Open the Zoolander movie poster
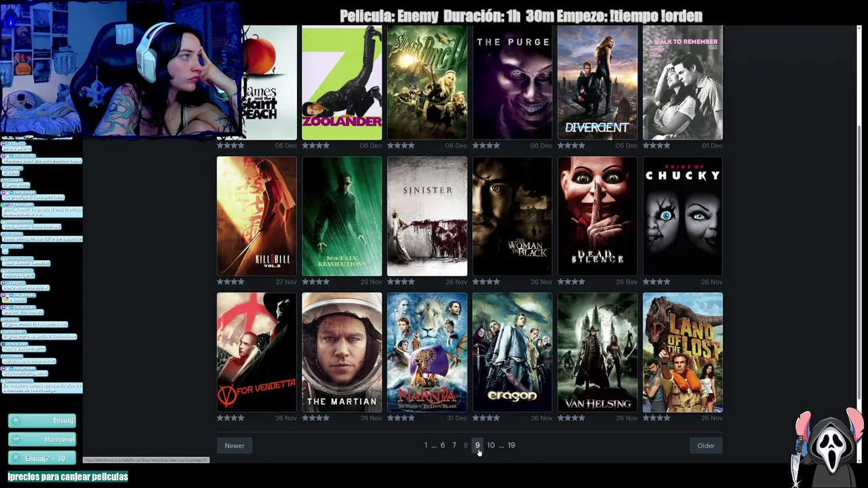Viewport: 868px width, 488px height. point(342,82)
